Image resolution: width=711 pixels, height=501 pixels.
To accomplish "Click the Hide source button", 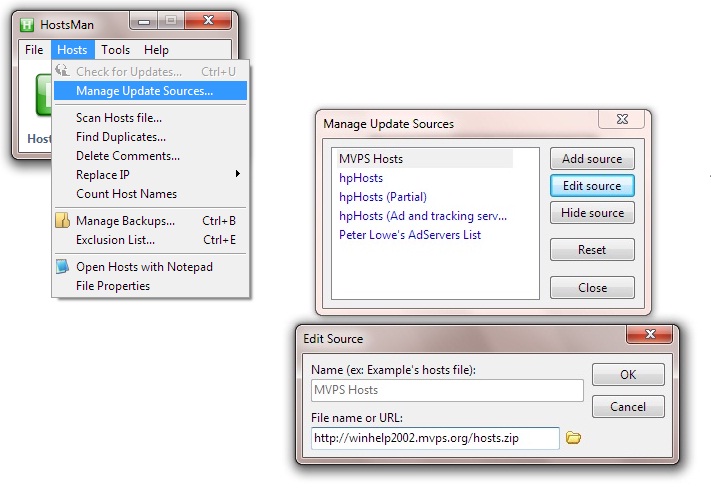I will pyautogui.click(x=592, y=213).
